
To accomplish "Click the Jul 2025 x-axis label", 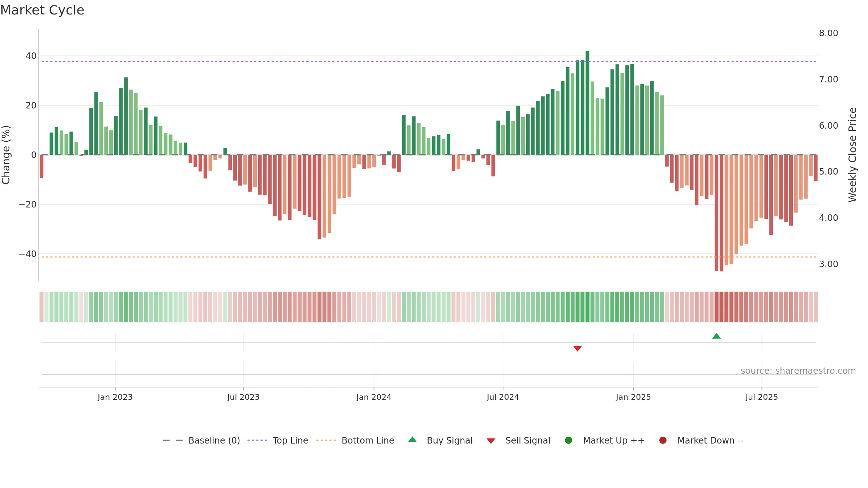I will [x=762, y=397].
